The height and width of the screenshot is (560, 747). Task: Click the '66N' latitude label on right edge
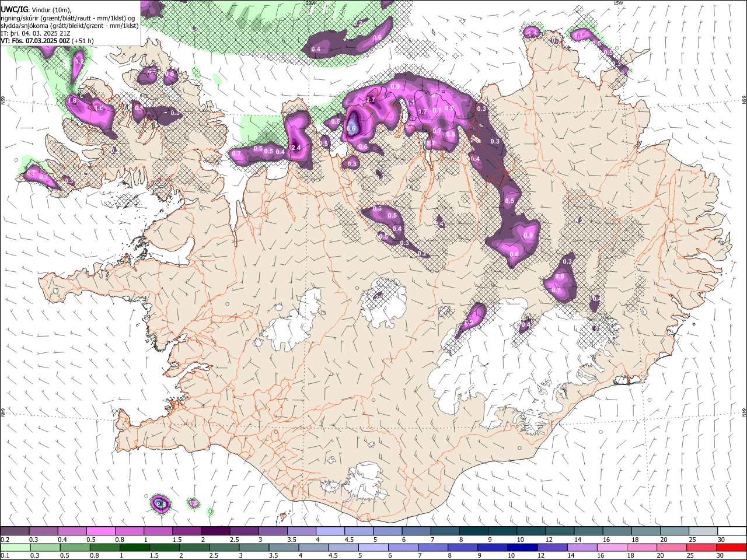point(744,100)
